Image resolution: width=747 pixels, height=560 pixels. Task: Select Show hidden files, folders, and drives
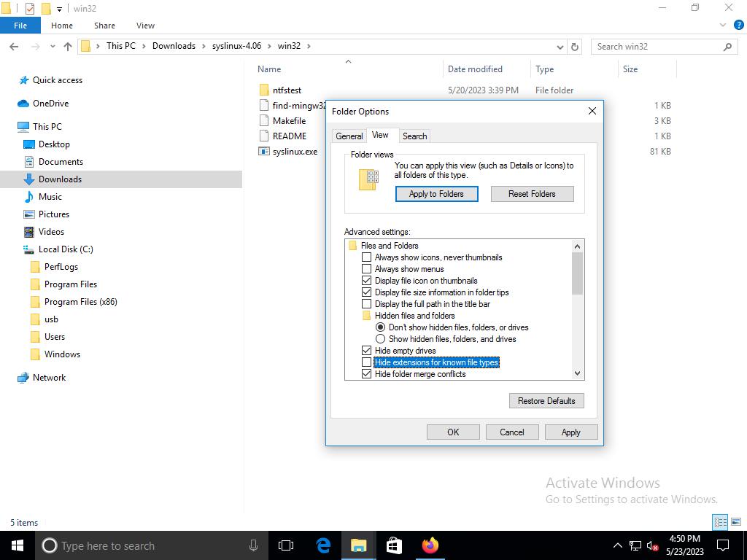380,339
